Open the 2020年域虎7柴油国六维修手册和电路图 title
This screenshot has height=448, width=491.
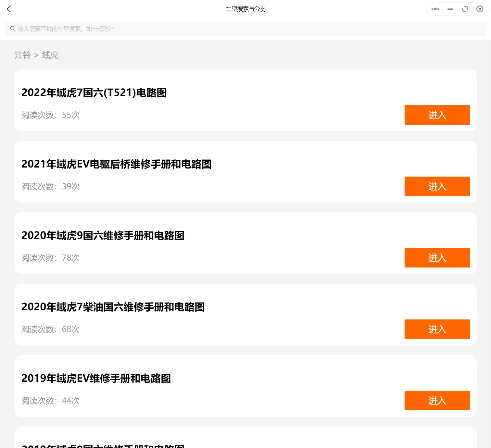pyautogui.click(x=113, y=307)
